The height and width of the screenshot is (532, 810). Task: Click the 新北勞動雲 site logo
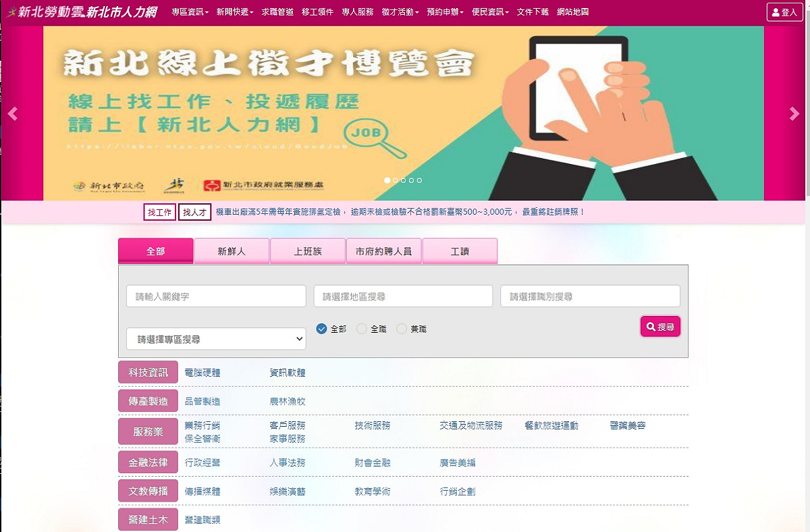coord(82,12)
